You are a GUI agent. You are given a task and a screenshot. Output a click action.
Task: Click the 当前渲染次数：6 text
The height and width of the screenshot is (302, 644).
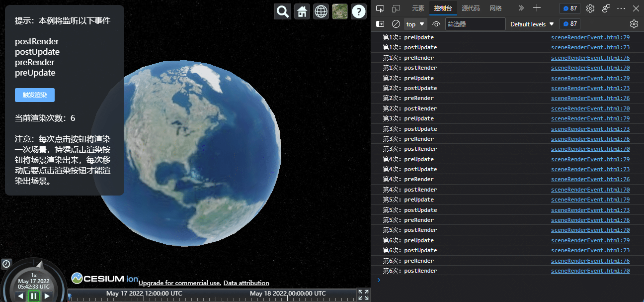pos(45,118)
